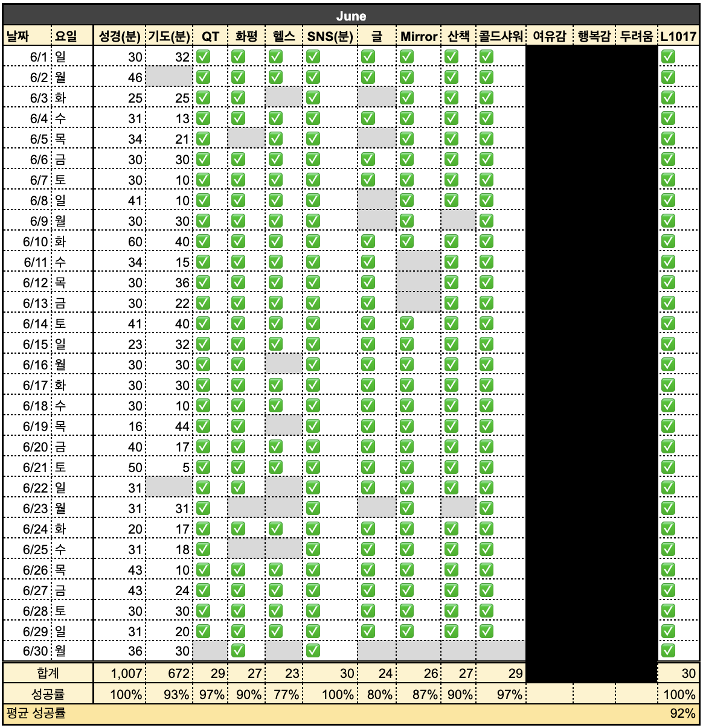This screenshot has height=728, width=703.
Task: Click the 성경 value 46 on 6/2
Action: 120,77
